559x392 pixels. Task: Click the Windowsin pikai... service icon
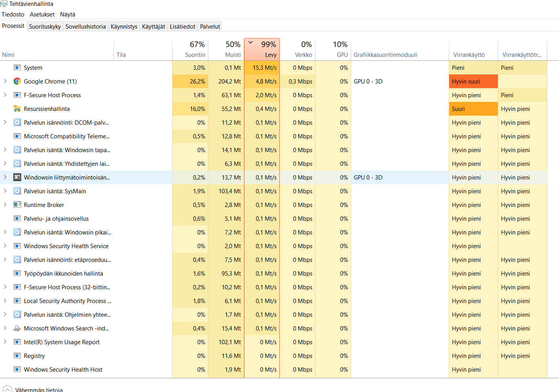tap(17, 232)
